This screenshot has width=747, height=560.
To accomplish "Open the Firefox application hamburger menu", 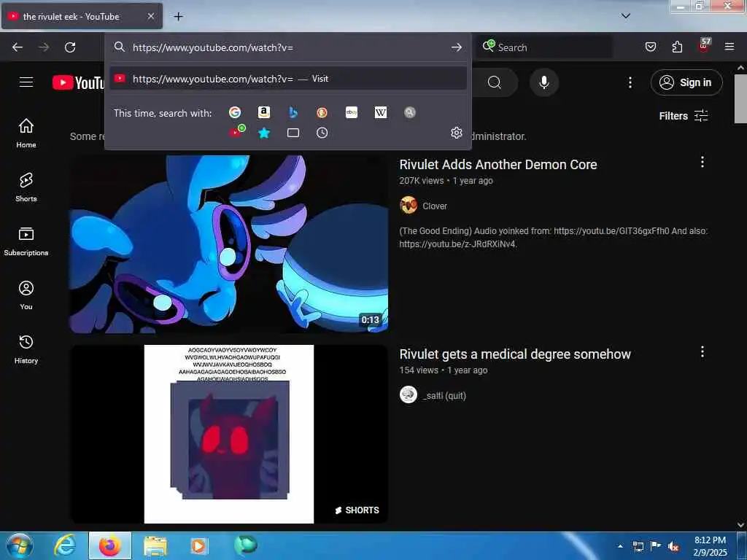I will click(x=729, y=47).
